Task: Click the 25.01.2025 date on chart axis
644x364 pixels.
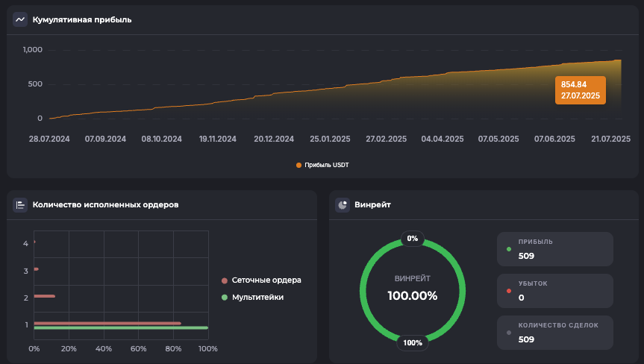Action: point(330,139)
